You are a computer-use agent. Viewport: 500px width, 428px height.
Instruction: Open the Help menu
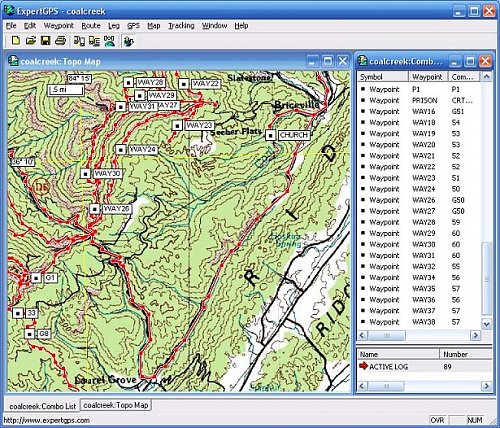pos(241,26)
